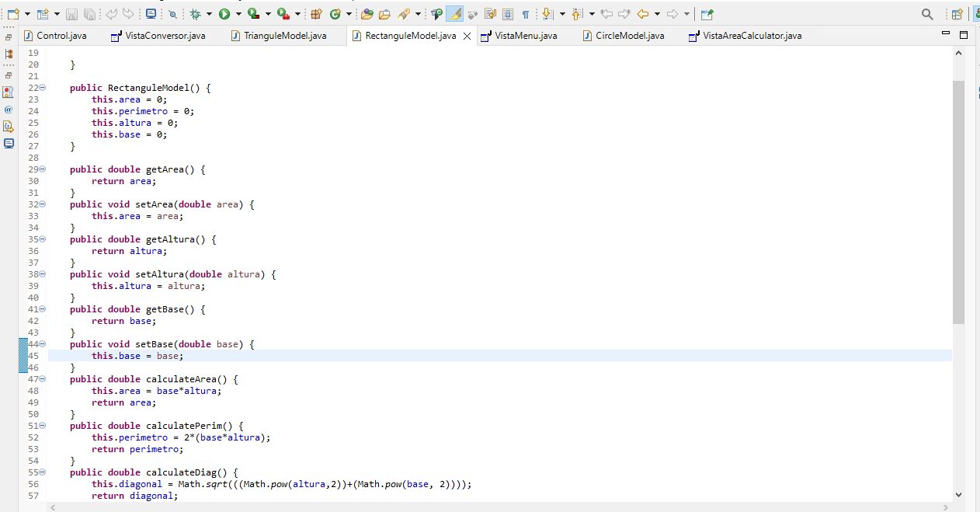Open the Console view sidebar icon

tap(9, 143)
